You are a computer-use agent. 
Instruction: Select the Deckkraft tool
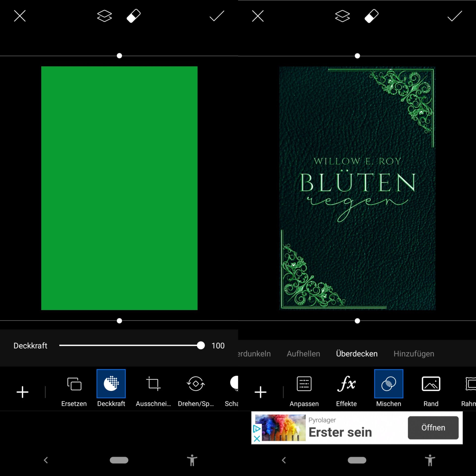(111, 389)
